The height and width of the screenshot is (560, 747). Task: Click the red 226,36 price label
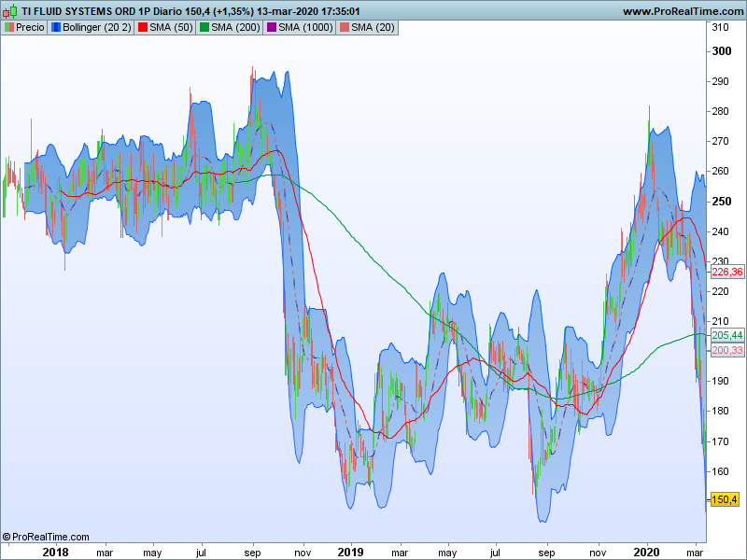[x=727, y=272]
